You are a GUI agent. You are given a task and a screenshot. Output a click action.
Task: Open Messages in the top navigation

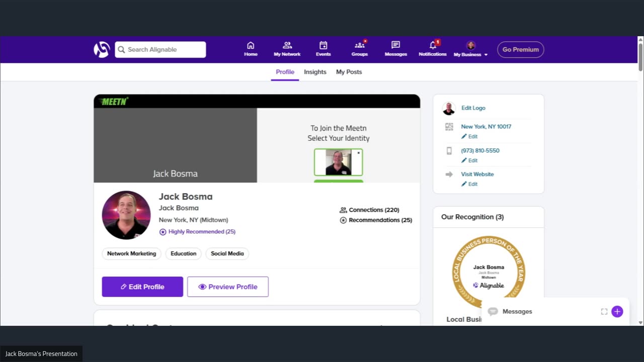point(395,49)
